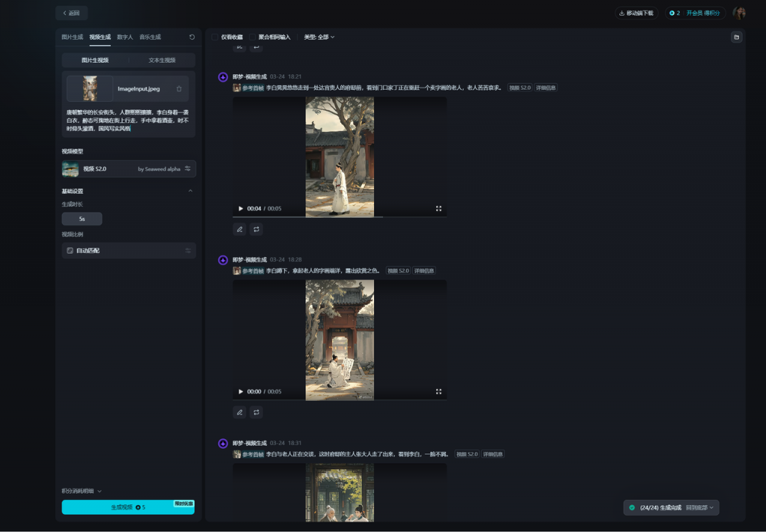Switch to the 音乐生成 tab
Image resolution: width=766 pixels, height=532 pixels.
(x=150, y=37)
